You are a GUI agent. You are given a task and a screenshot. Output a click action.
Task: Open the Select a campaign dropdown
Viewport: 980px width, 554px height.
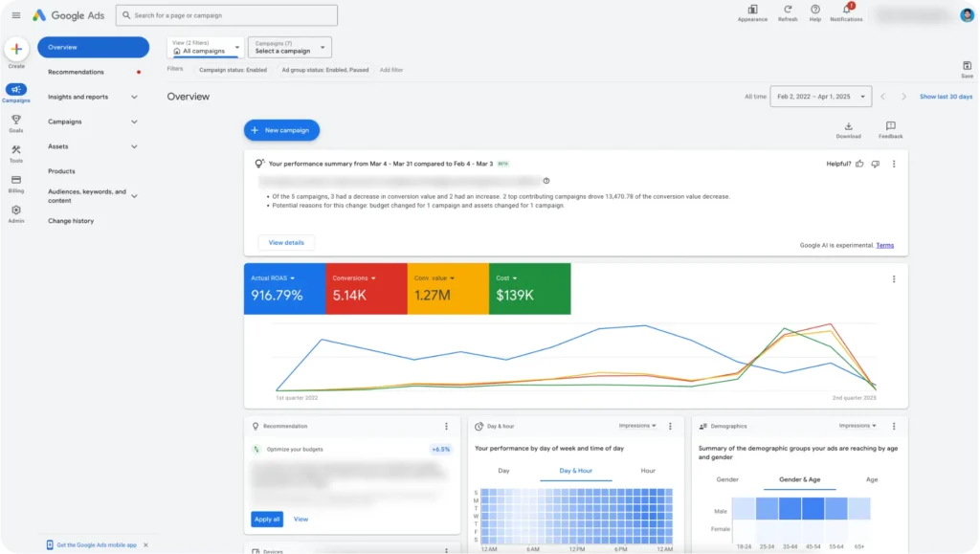(x=290, y=47)
